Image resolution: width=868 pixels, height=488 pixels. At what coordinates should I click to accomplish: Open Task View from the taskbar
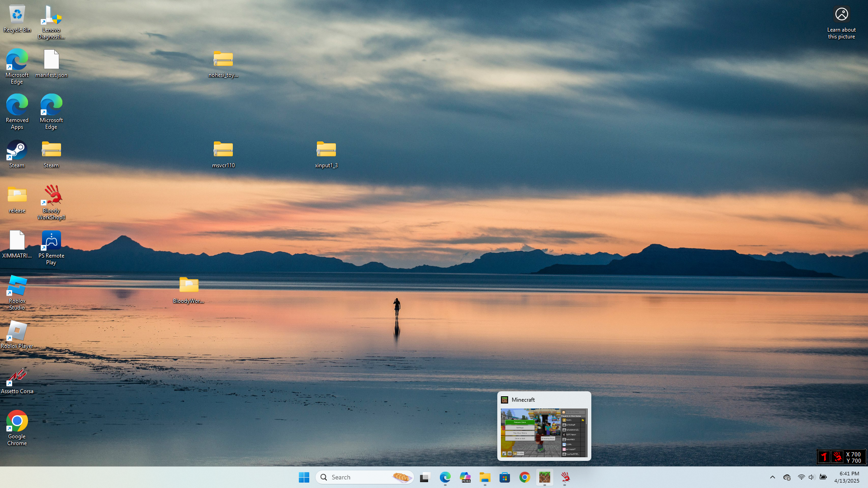tap(424, 477)
